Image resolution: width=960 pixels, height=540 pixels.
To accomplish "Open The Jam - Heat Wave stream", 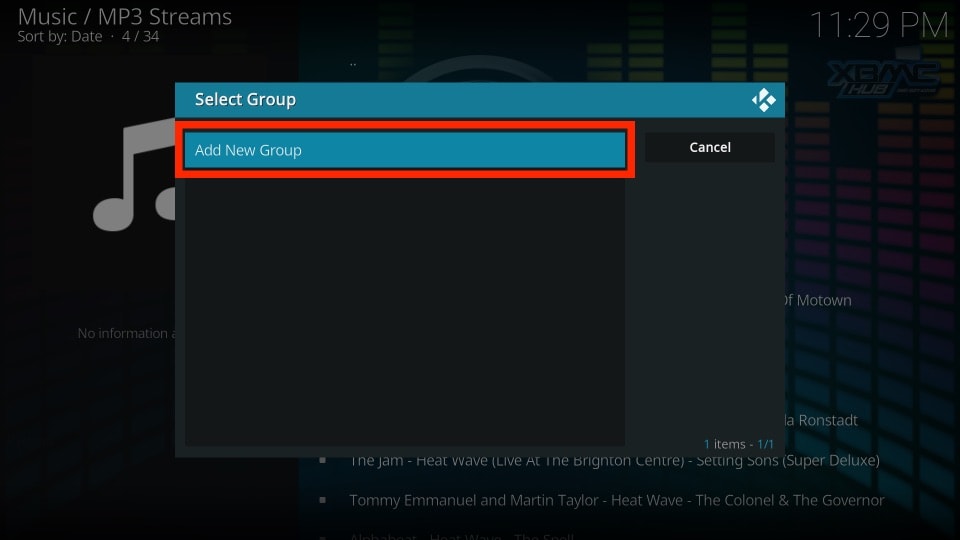I will click(x=614, y=460).
